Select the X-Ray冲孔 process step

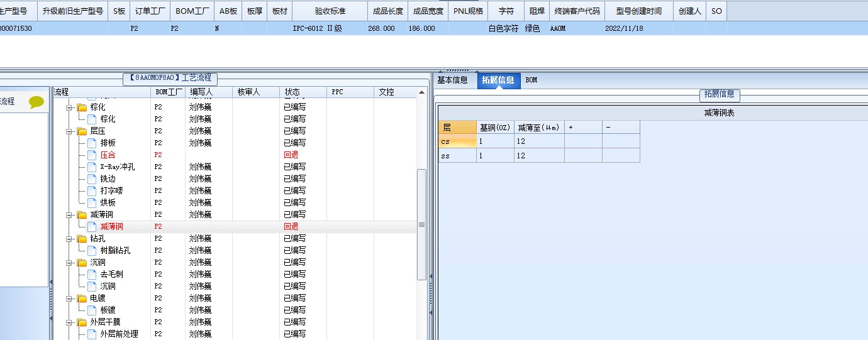click(x=117, y=167)
